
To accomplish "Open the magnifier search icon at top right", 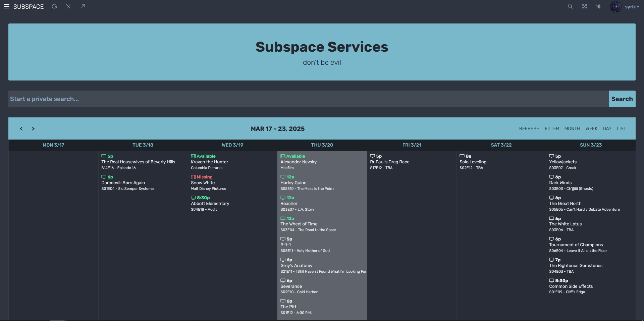I will (x=570, y=6).
